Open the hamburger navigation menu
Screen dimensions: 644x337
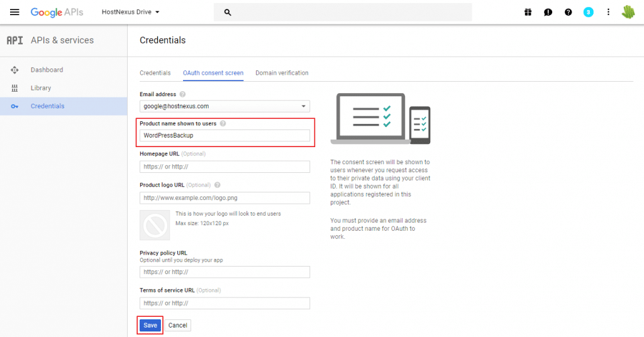14,12
